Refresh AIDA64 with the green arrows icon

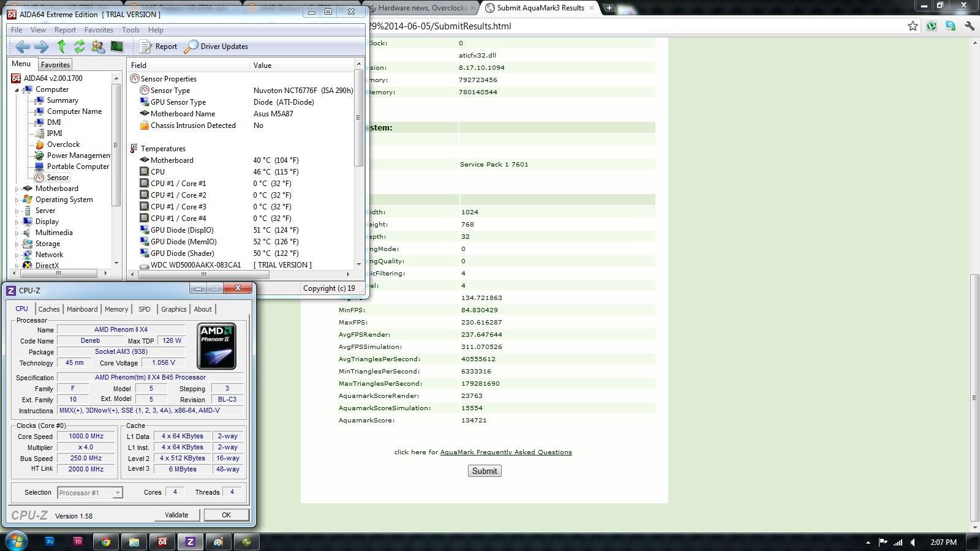click(80, 47)
